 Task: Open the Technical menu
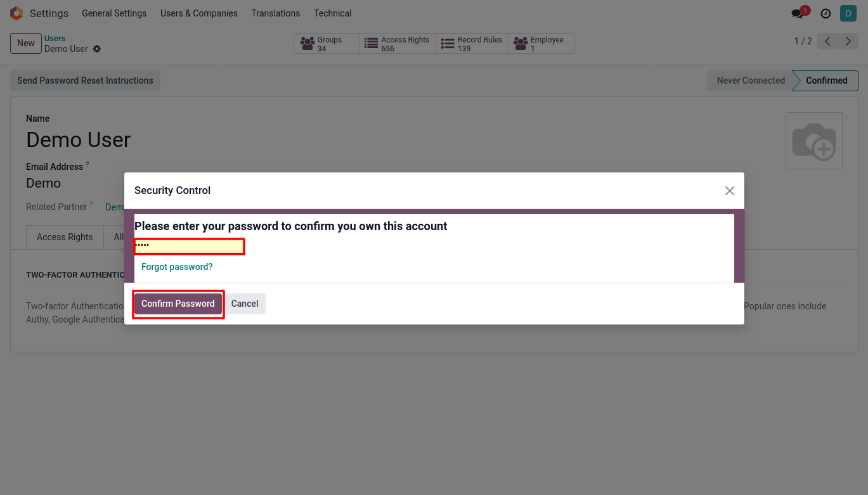332,13
